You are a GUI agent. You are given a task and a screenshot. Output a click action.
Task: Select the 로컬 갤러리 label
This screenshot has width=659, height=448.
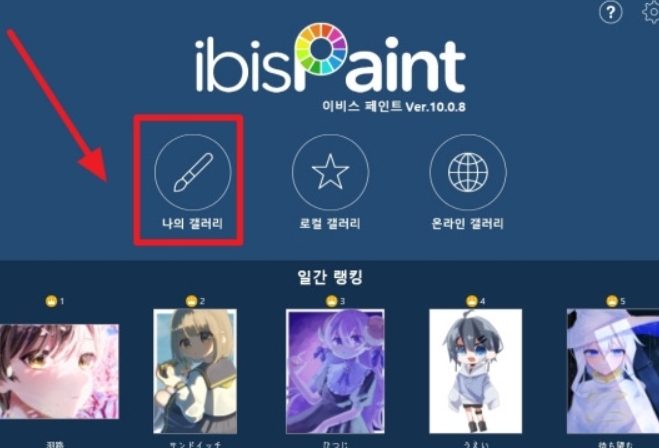[x=330, y=224]
